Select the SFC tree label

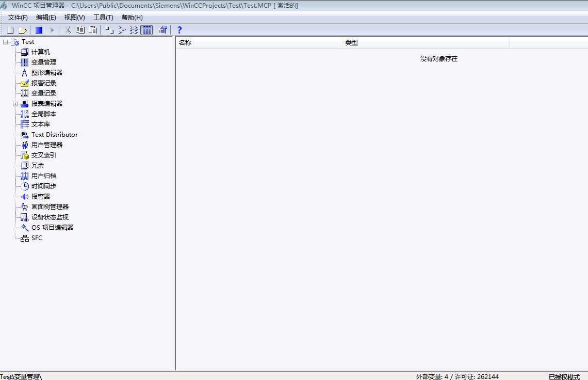pyautogui.click(x=37, y=238)
